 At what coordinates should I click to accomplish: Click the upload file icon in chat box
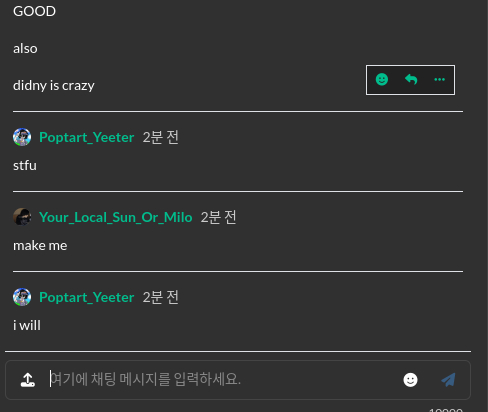[28, 380]
